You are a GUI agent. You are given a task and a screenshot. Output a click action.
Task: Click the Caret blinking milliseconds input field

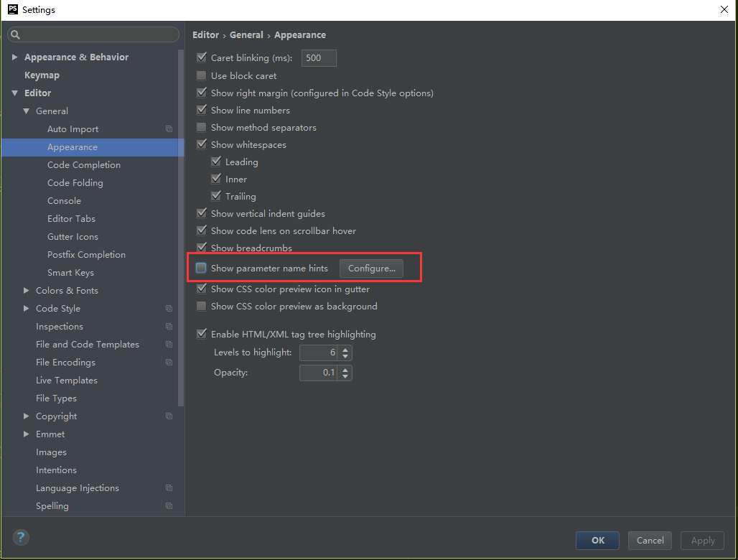(319, 58)
